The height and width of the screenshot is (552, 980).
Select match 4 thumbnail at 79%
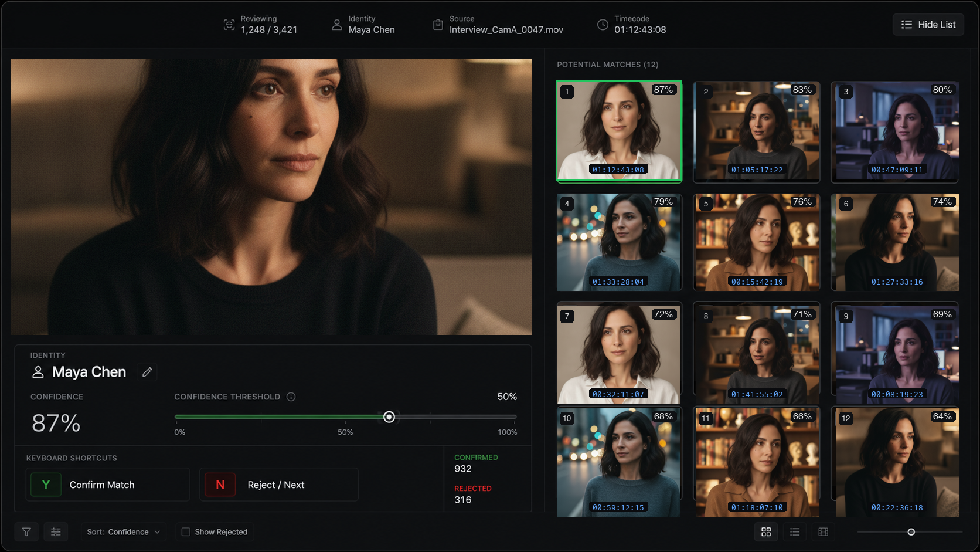[619, 242]
